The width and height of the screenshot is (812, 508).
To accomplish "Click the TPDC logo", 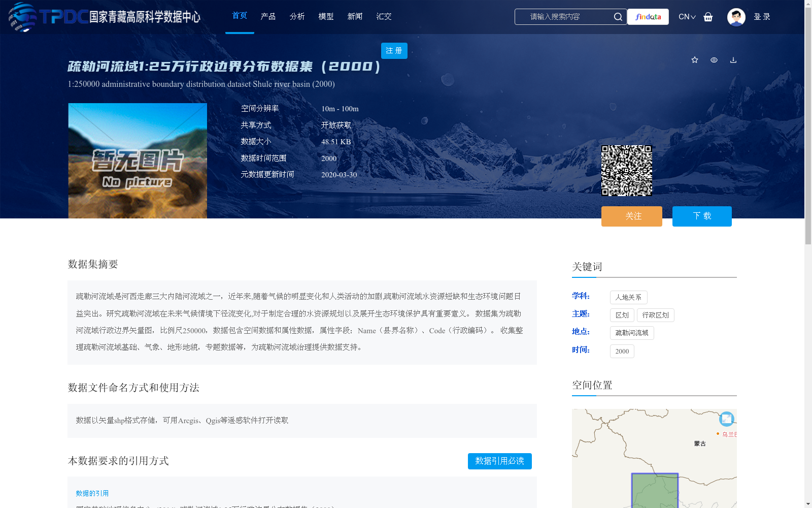I will point(104,17).
